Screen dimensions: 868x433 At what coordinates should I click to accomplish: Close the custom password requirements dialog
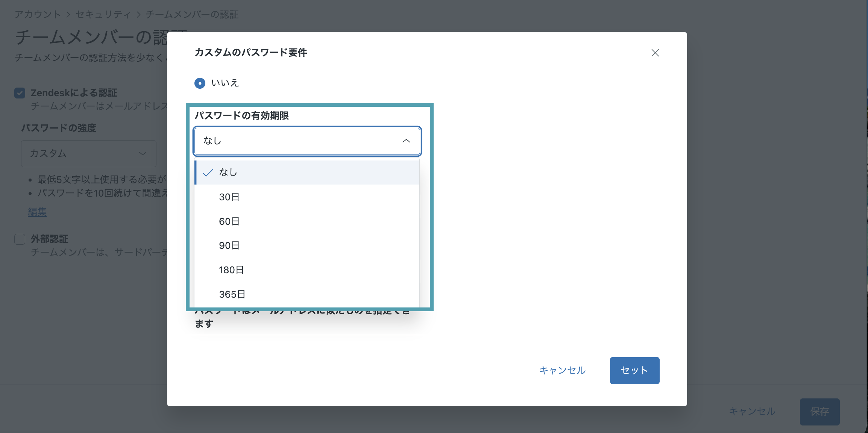[655, 53]
